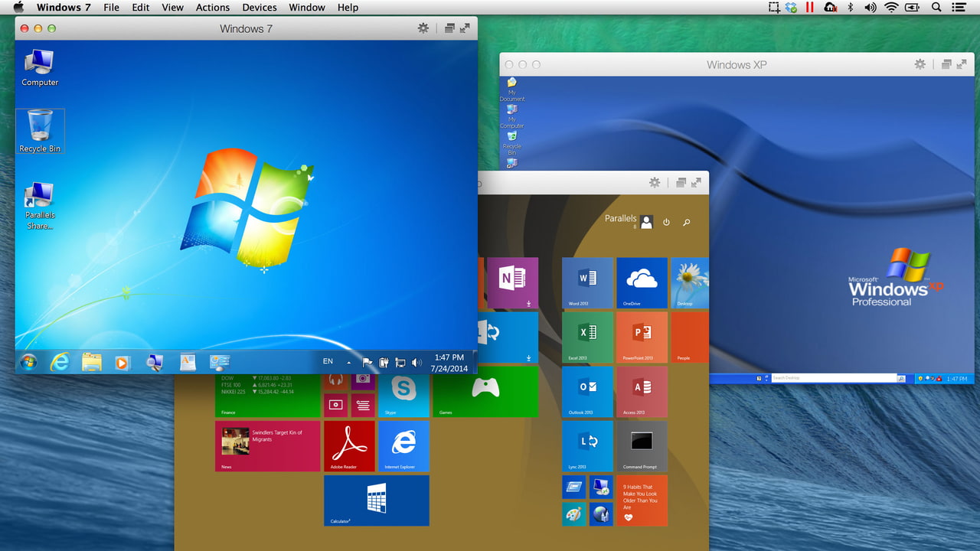Open the Command Prompt tile

(x=642, y=446)
